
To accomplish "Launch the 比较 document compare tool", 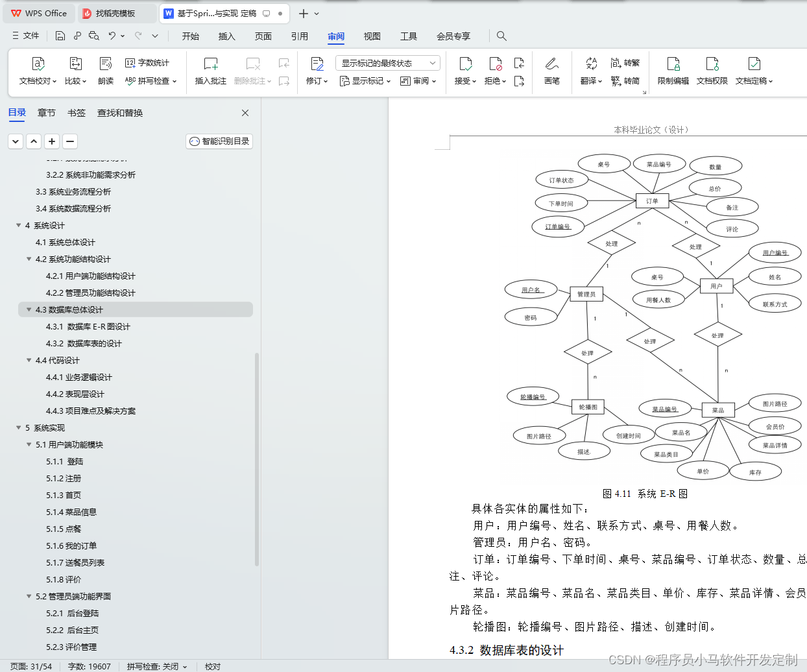I will [x=75, y=71].
